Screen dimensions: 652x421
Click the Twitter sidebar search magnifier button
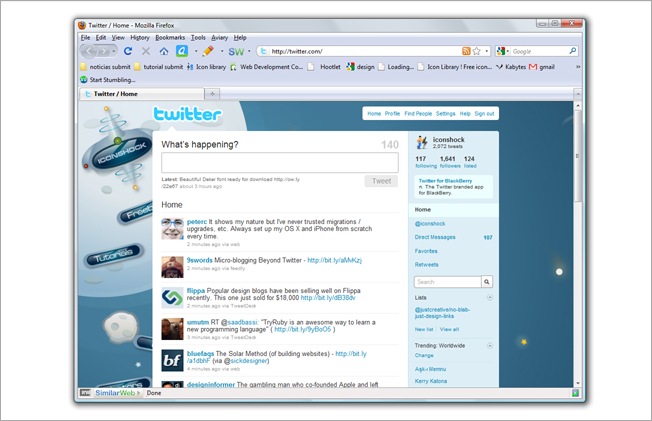coord(487,282)
